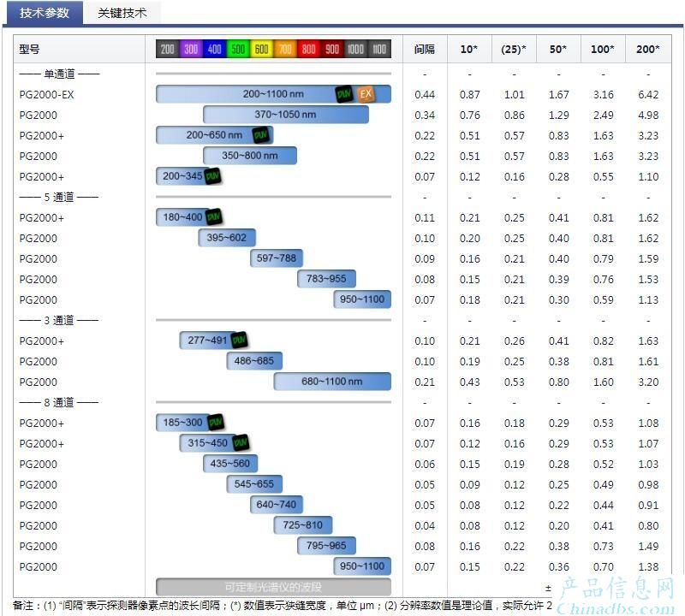The height and width of the screenshot is (616, 685).
Task: Click the 1.10 value in 200~345 row
Action: coord(648,176)
